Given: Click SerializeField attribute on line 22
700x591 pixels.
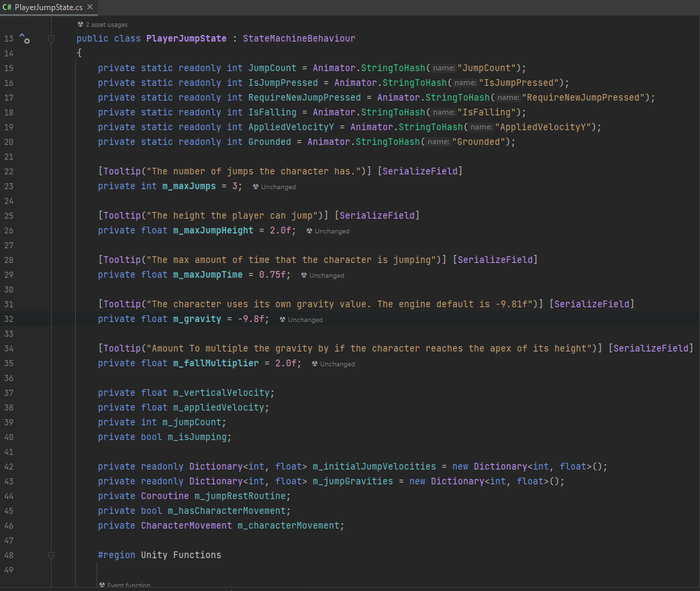Looking at the screenshot, I should (419, 172).
